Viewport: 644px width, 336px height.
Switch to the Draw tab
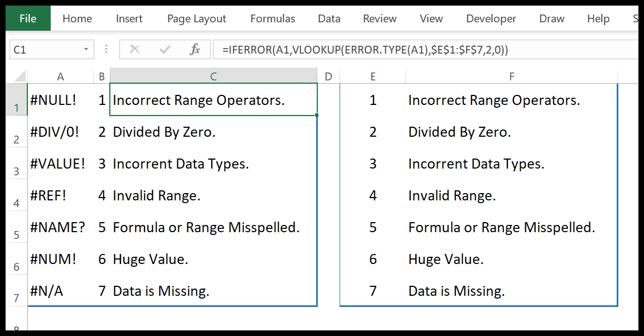[551, 18]
